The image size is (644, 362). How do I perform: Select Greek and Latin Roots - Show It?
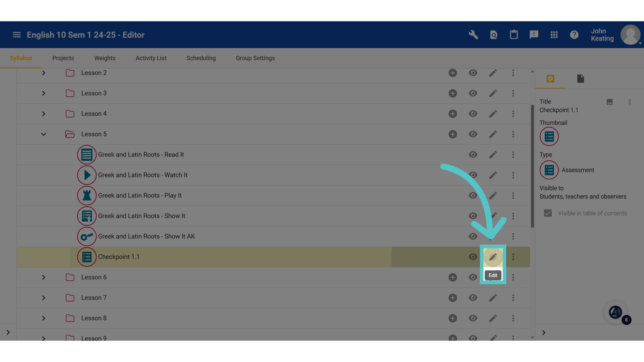[142, 216]
